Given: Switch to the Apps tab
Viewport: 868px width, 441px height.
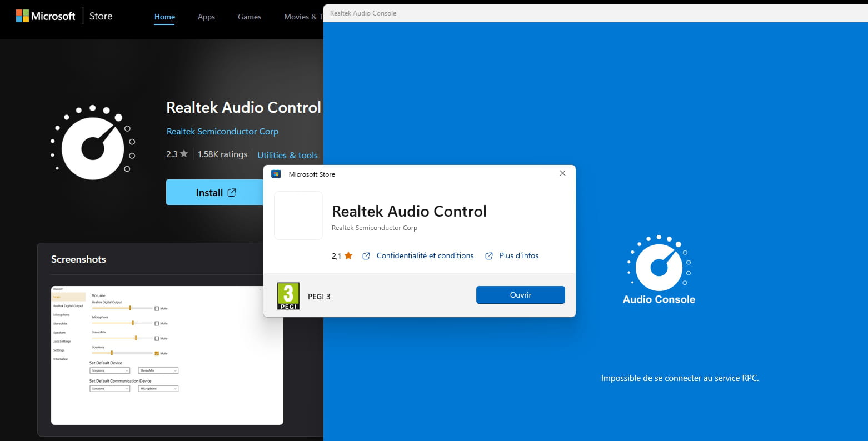Looking at the screenshot, I should click(206, 17).
